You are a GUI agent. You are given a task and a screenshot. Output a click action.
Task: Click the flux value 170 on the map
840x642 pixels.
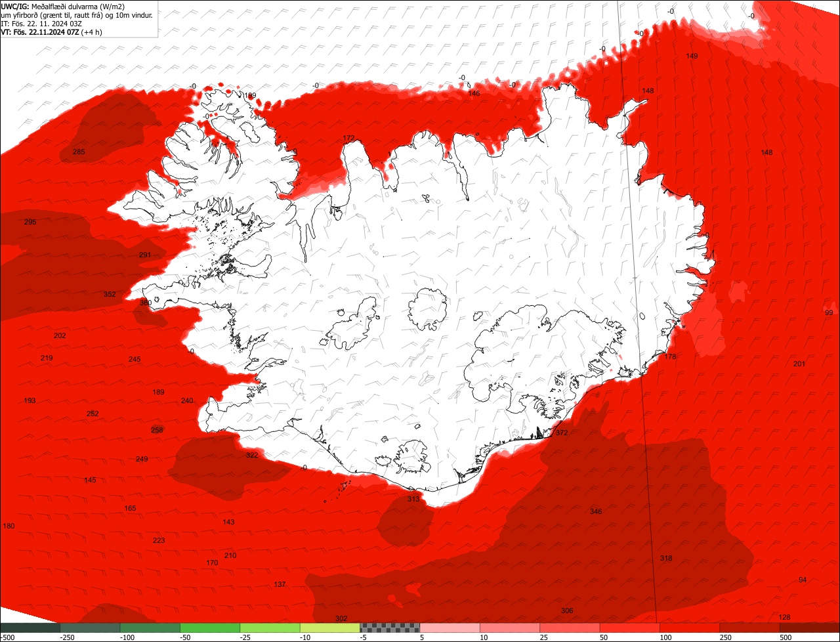point(212,563)
